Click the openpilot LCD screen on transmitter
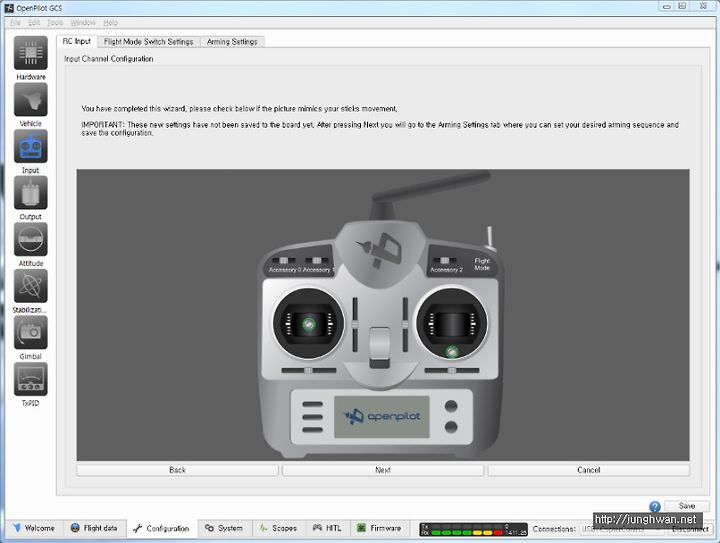The image size is (720, 543). (x=382, y=417)
